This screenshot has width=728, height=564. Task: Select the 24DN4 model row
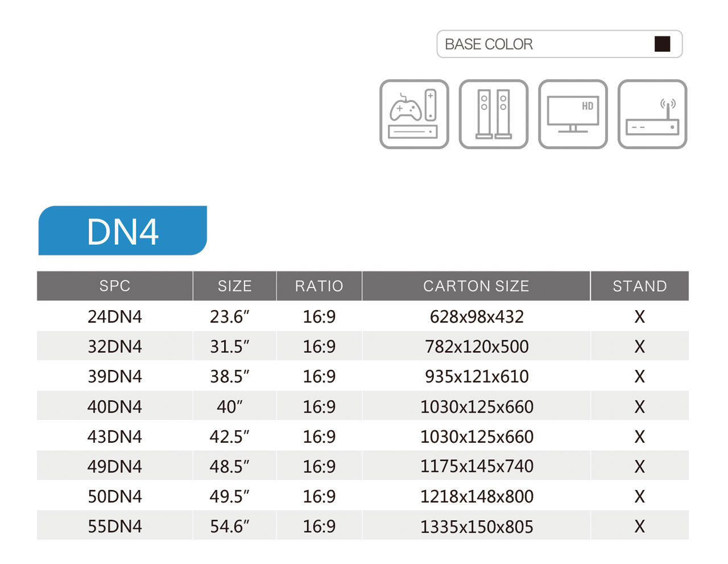(x=115, y=316)
